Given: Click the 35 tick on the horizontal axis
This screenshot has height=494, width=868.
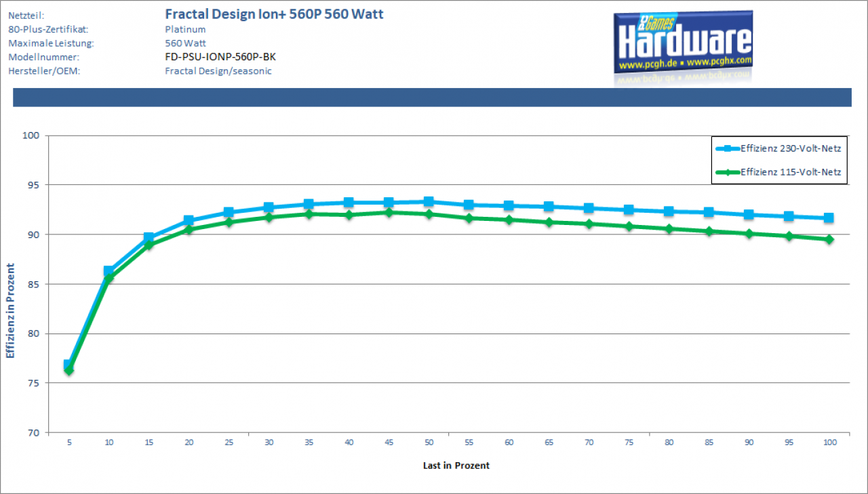Looking at the screenshot, I should pyautogui.click(x=309, y=442).
